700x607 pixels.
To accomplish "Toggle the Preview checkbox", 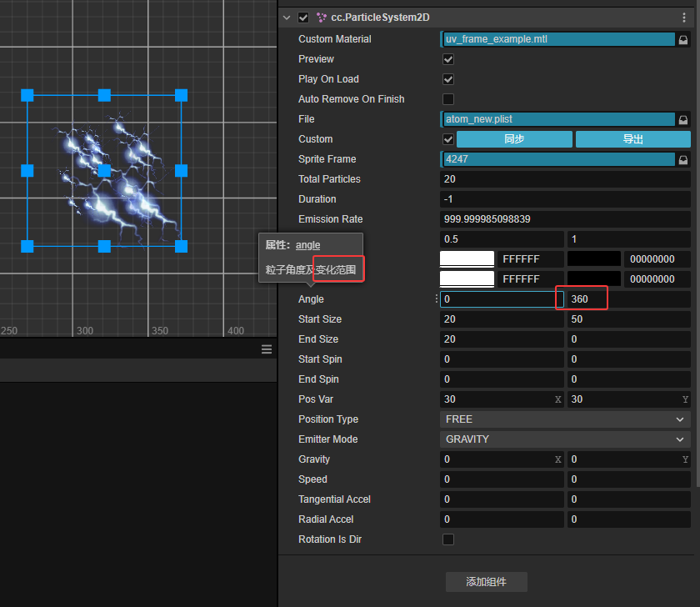I will pos(448,59).
